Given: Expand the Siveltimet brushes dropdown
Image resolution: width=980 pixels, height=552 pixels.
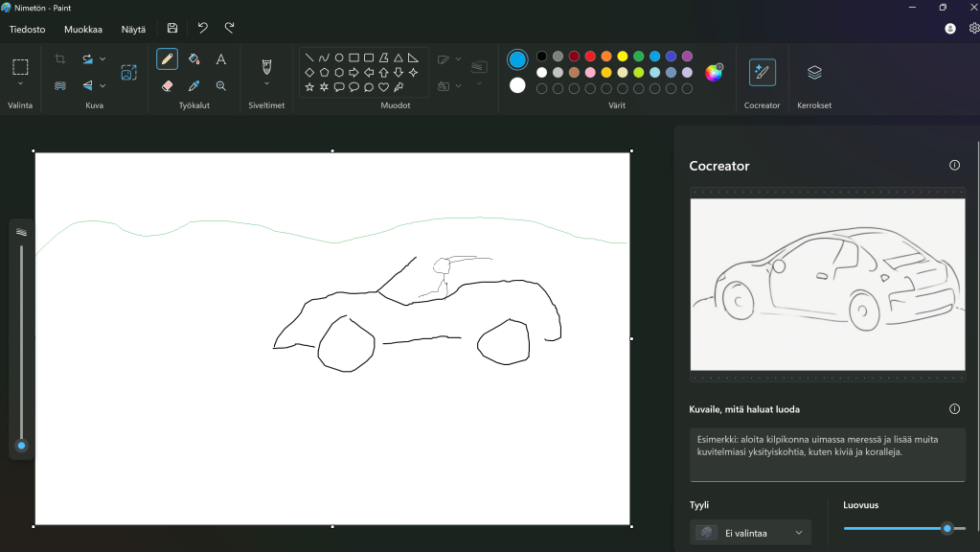Looking at the screenshot, I should 266,83.
